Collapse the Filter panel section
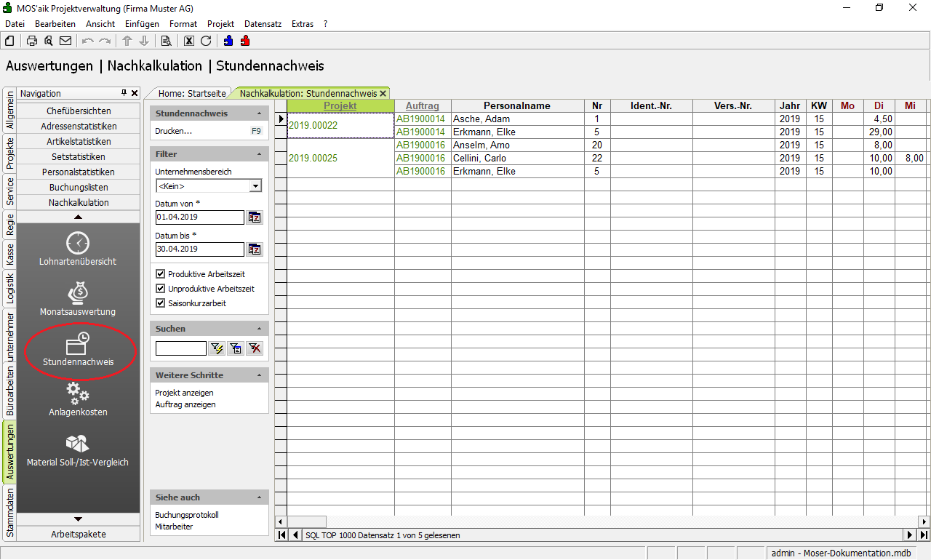Screen dimensions: 931x560 click(260, 154)
